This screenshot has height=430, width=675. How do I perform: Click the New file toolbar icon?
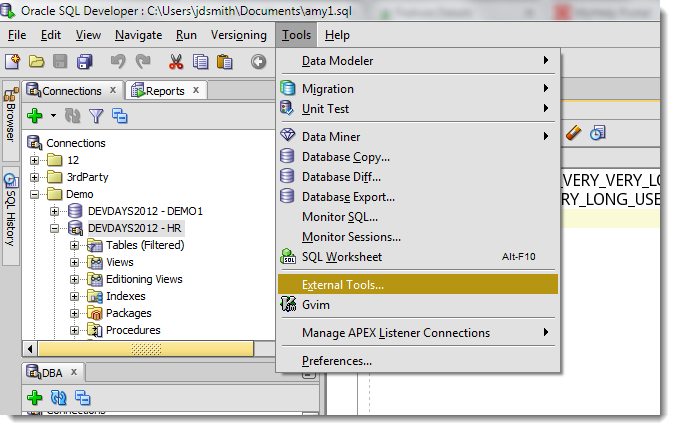pos(12,62)
